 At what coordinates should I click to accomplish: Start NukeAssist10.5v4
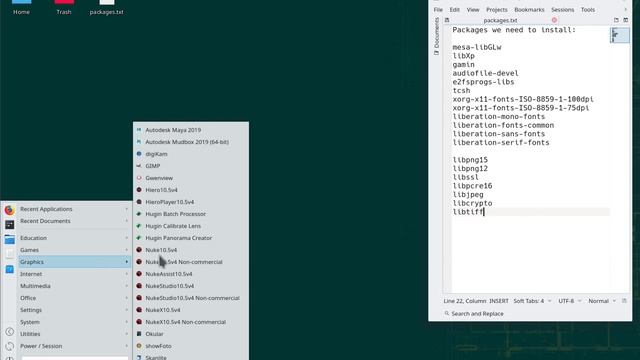coord(191,274)
